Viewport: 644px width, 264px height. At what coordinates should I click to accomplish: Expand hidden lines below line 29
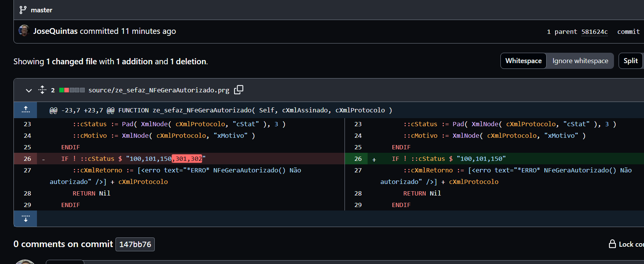(26, 219)
